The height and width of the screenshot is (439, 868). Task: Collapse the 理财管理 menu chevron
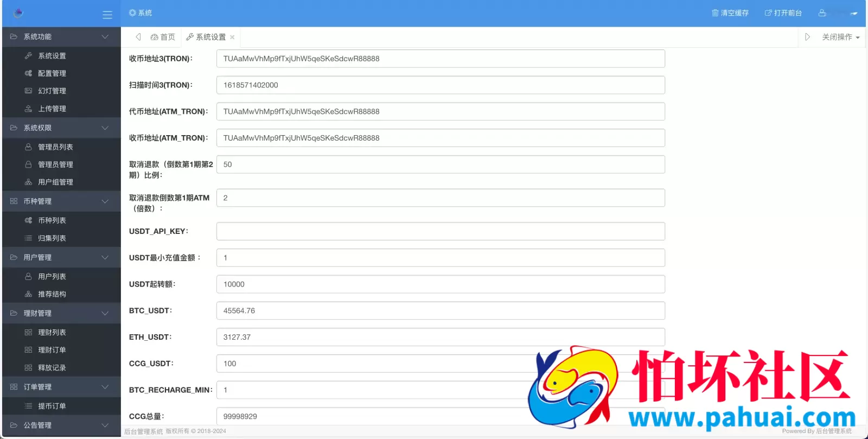105,313
